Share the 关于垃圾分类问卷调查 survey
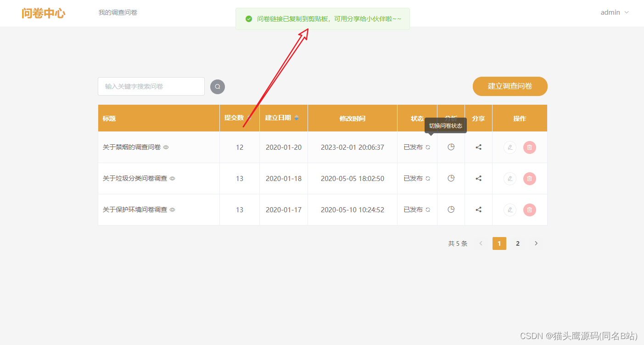Image resolution: width=644 pixels, height=345 pixels. (x=478, y=178)
